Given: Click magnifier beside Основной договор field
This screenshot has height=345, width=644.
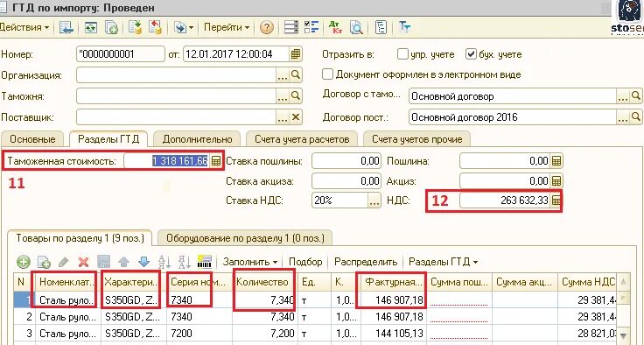Looking at the screenshot, I should coord(636,96).
